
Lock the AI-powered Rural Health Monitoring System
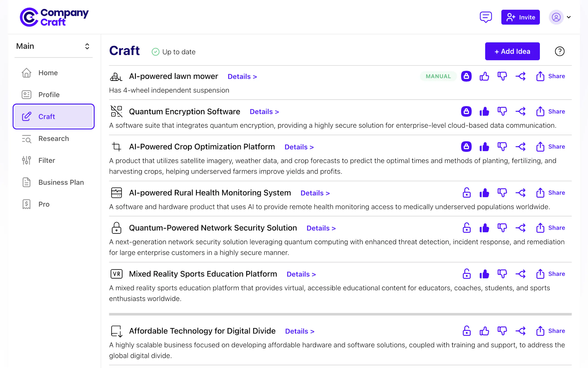(466, 193)
